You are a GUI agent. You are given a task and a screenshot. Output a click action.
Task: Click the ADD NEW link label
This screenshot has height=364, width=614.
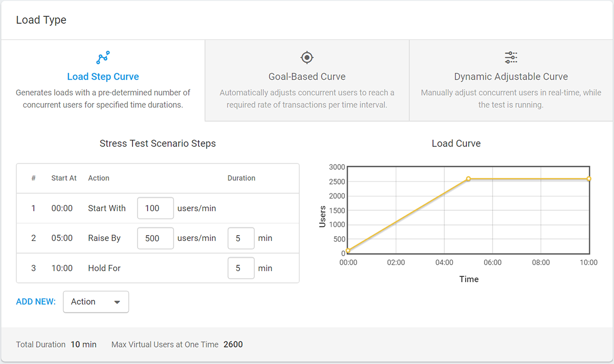36,302
